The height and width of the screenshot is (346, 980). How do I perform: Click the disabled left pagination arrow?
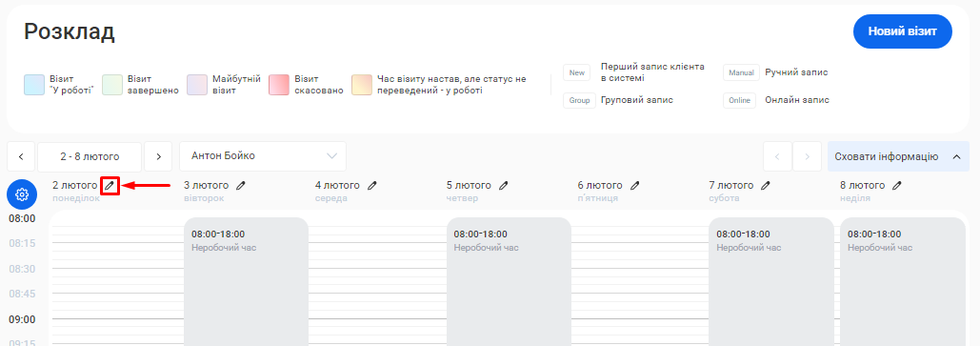pyautogui.click(x=777, y=156)
